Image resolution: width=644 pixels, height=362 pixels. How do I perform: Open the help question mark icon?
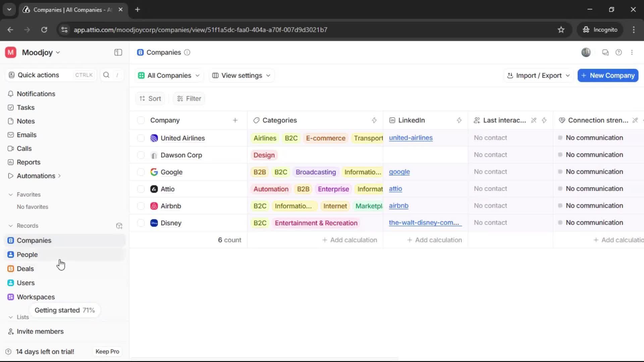click(x=619, y=52)
